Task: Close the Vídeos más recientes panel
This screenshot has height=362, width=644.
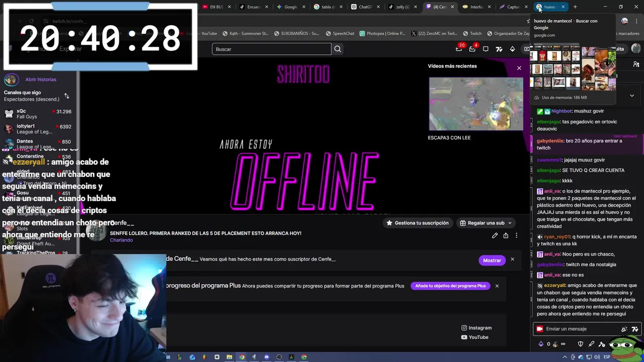Action: [519, 68]
